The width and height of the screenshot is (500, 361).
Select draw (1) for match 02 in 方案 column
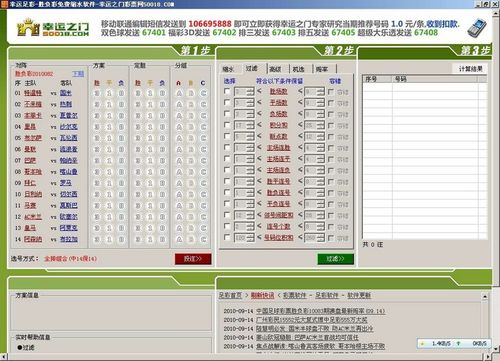[109, 104]
